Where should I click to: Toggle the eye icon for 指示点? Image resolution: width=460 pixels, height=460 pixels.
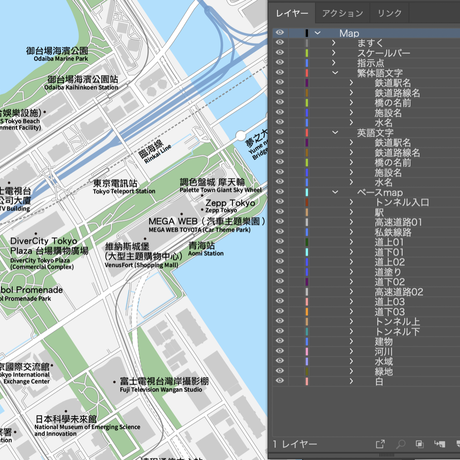280,62
